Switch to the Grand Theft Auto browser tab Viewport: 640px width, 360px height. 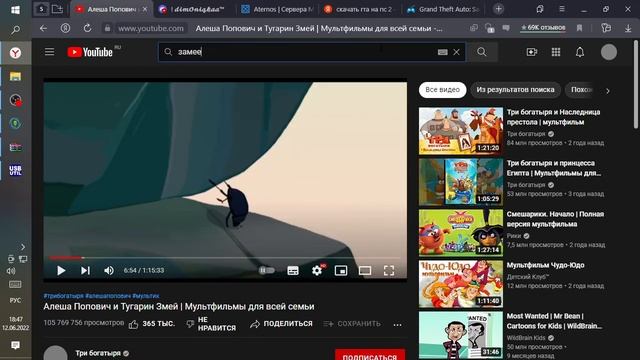[444, 9]
